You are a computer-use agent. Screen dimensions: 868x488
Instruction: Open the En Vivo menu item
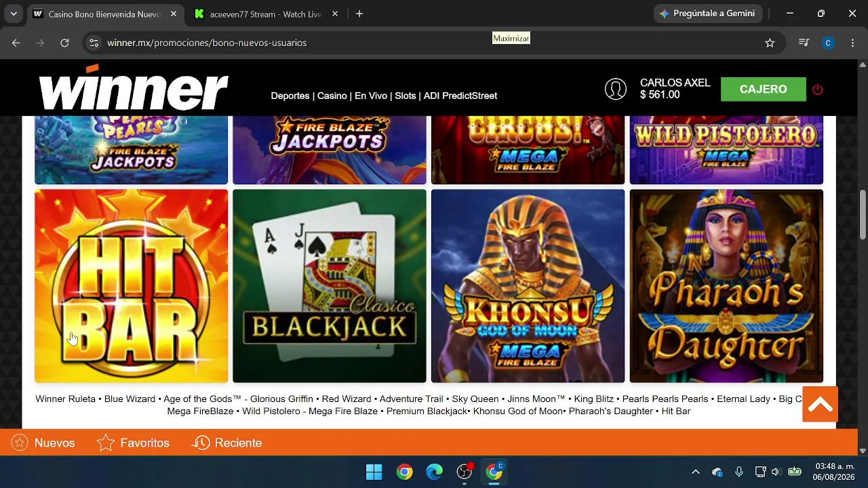point(371,96)
